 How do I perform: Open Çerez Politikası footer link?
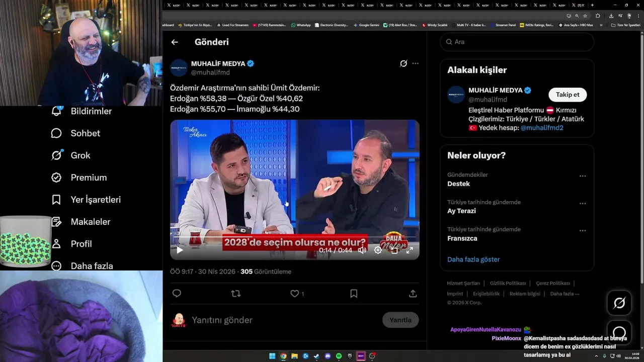point(553,283)
